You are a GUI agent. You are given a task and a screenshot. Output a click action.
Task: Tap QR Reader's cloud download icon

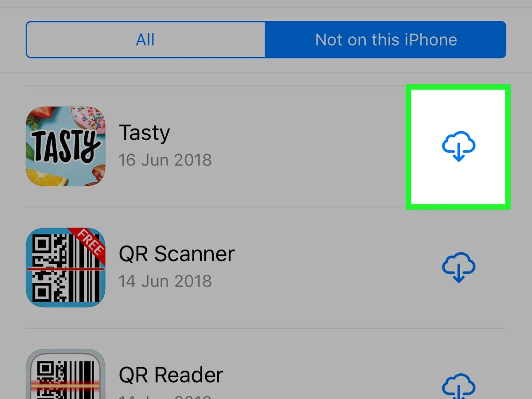point(458,386)
